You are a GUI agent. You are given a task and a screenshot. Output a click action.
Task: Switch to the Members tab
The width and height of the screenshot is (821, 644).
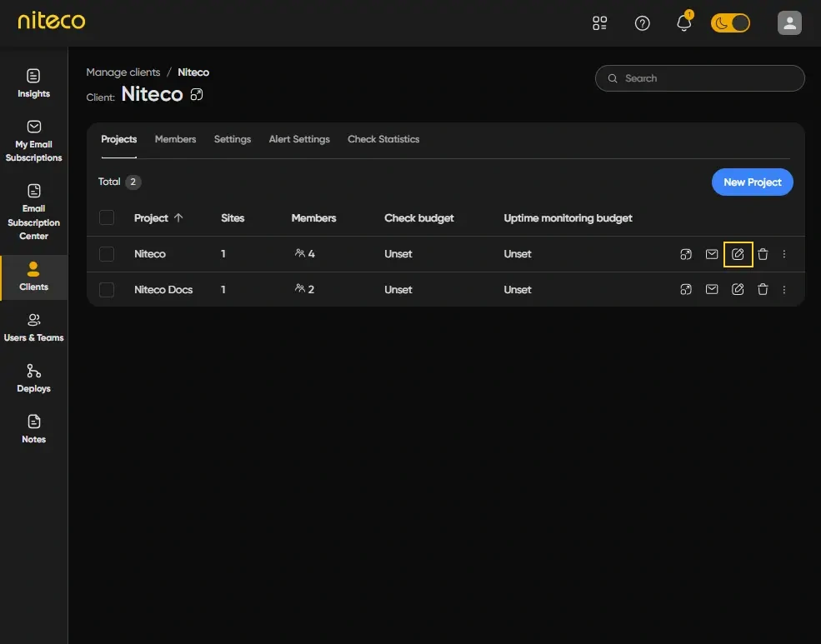[175, 139]
